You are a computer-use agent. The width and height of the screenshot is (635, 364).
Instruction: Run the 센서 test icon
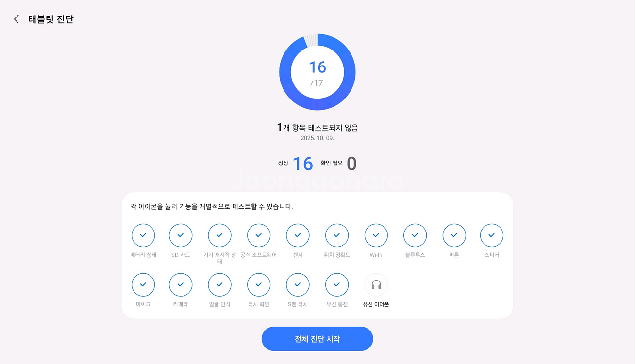(x=298, y=235)
